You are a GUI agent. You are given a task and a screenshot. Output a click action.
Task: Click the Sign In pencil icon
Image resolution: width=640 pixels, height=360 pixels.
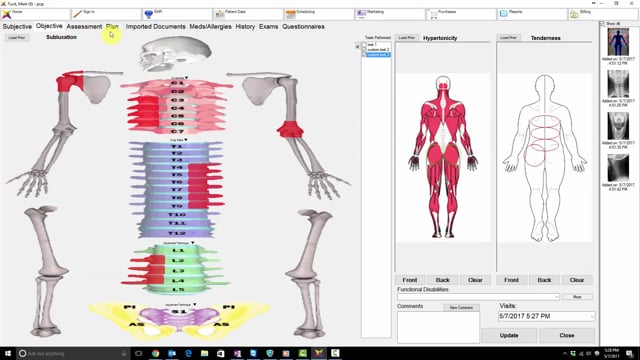point(77,14)
